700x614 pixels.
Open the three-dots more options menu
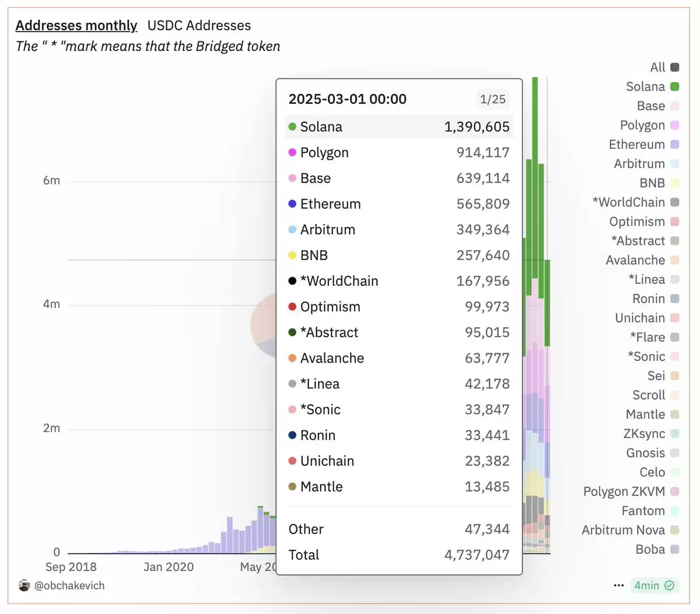(619, 585)
